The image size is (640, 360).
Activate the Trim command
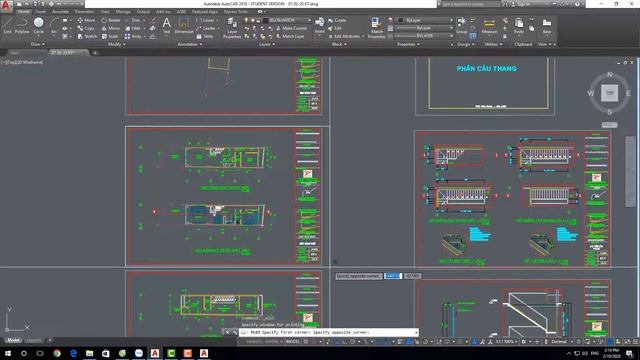[133, 20]
